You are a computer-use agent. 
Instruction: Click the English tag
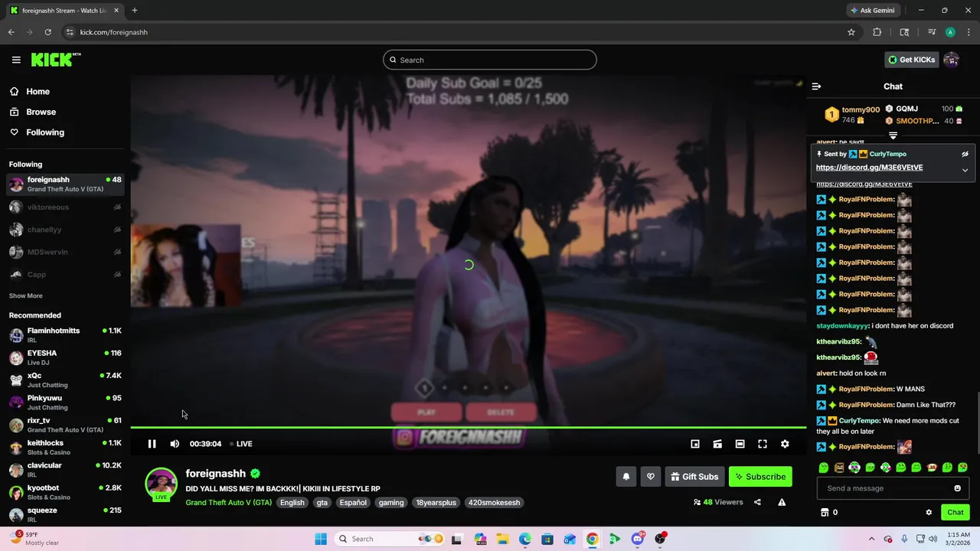(x=292, y=503)
